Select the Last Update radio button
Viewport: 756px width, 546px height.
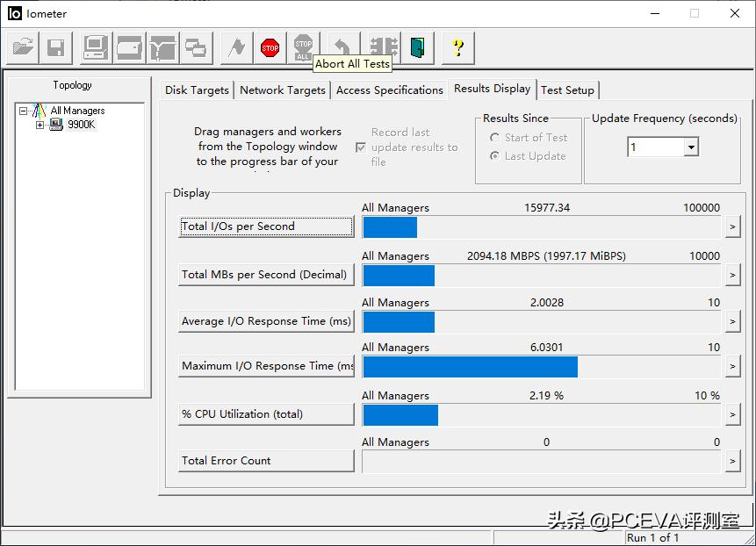495,156
